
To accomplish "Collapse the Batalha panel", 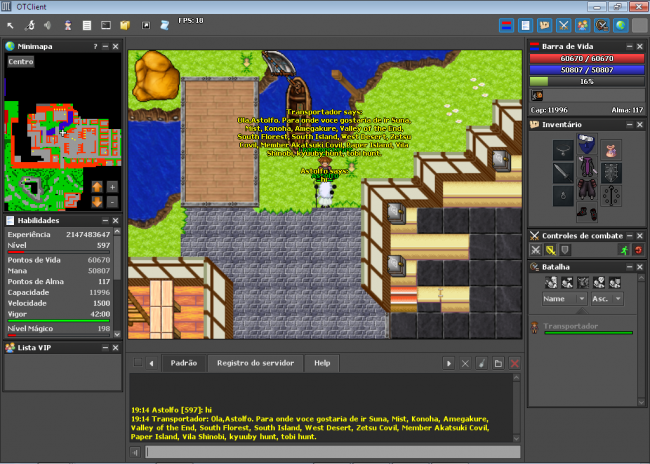I will pyautogui.click(x=630, y=267).
